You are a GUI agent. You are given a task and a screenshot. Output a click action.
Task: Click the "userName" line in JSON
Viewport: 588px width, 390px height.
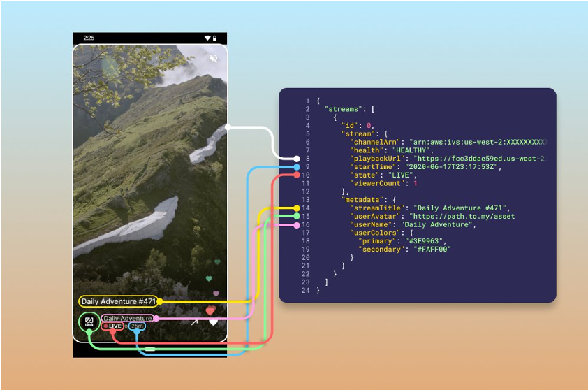pos(413,225)
